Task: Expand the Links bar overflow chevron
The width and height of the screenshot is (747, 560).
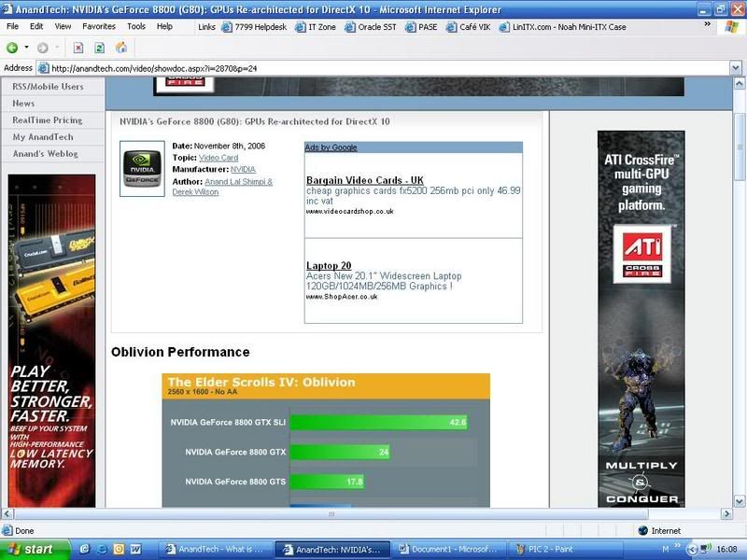Action: 707,24
